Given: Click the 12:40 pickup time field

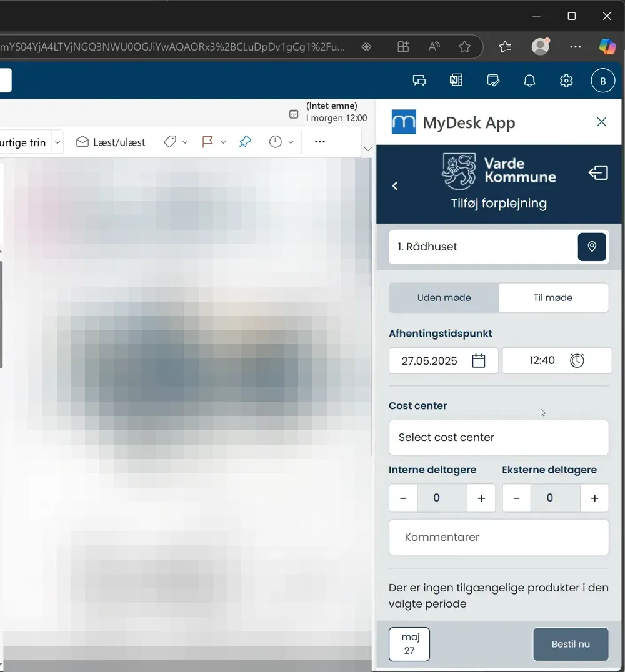Looking at the screenshot, I should [x=557, y=360].
